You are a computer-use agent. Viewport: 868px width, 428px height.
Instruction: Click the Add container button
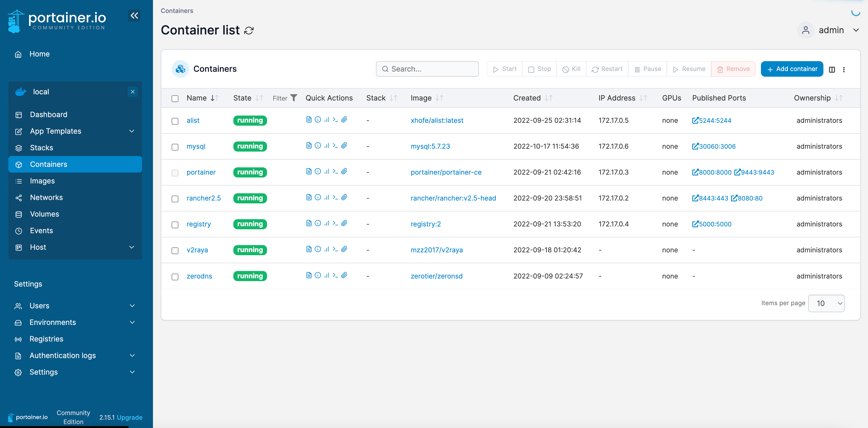[792, 69]
